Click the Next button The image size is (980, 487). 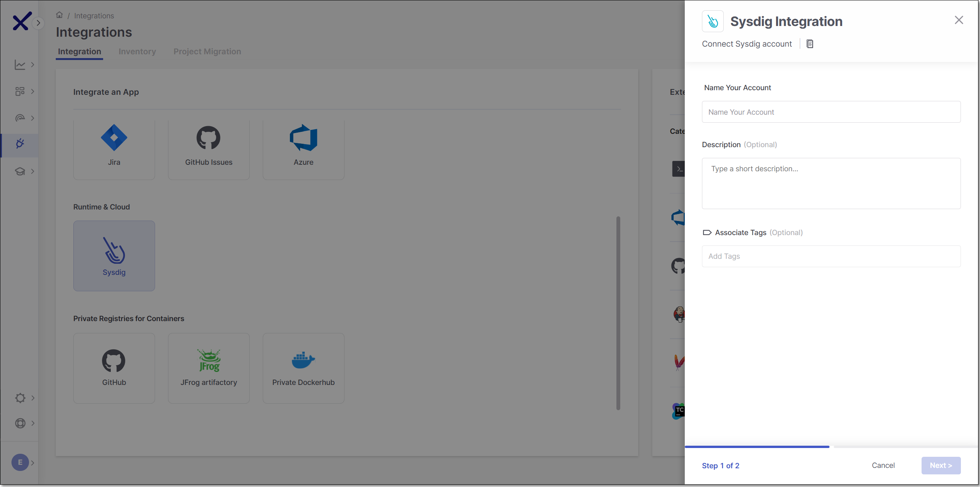click(941, 465)
